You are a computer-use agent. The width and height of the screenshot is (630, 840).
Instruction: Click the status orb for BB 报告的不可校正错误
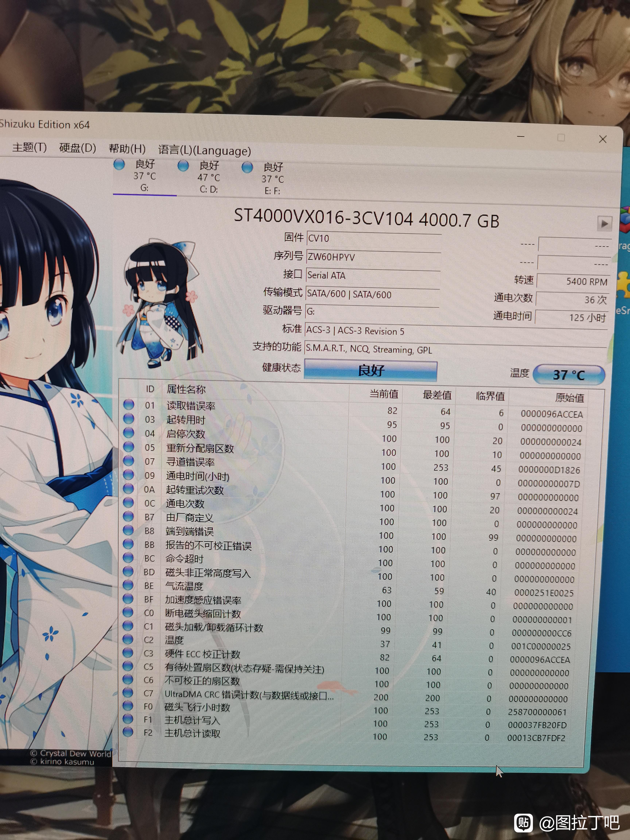[x=128, y=544]
